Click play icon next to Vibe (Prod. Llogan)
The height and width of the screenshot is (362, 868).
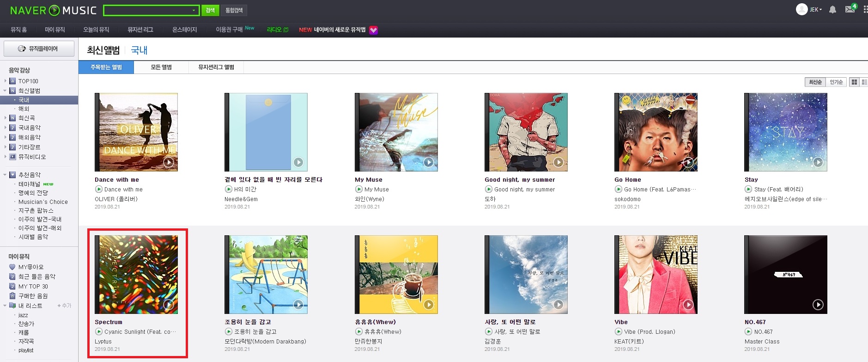(619, 331)
